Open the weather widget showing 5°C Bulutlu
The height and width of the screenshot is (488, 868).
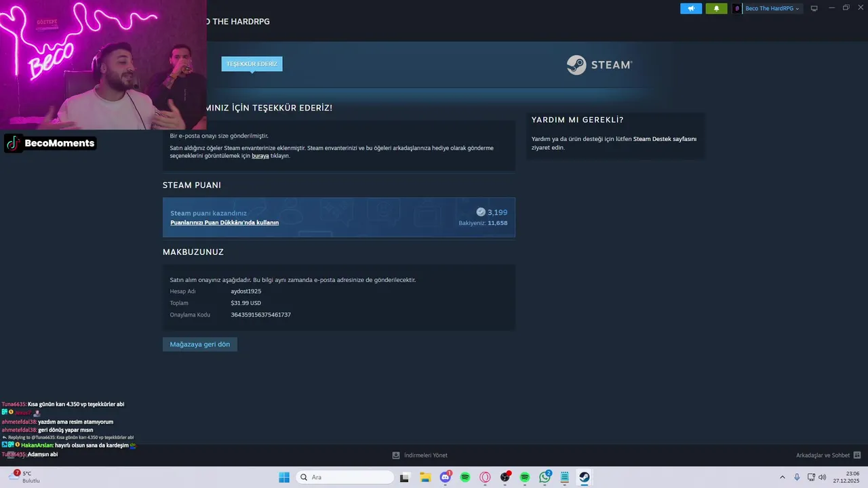[x=25, y=477]
